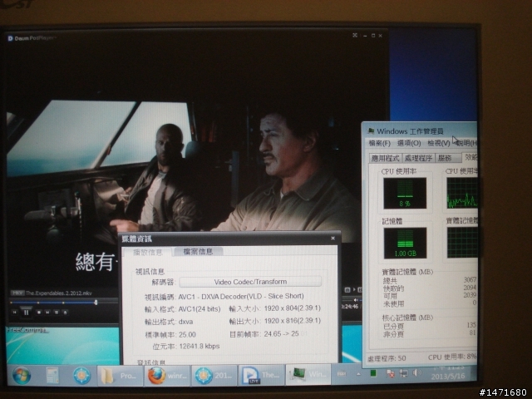Stop the video in PotPlayer
This screenshot has width=532, height=399.
pyautogui.click(x=39, y=313)
